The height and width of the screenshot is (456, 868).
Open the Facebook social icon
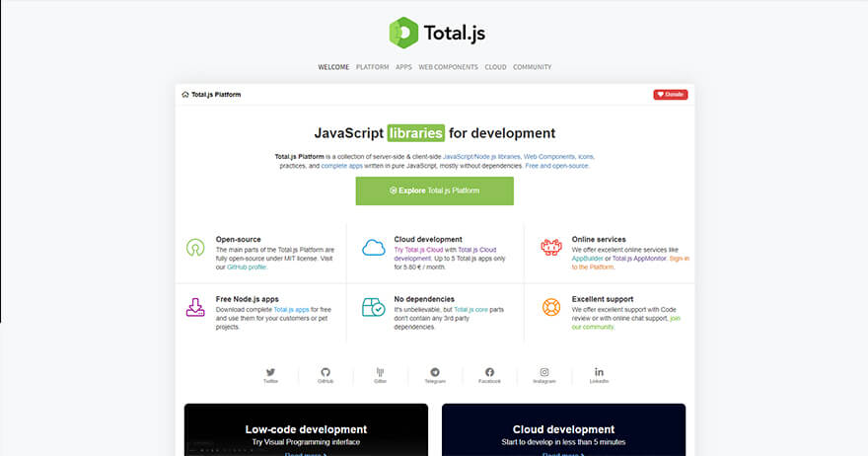click(x=489, y=372)
